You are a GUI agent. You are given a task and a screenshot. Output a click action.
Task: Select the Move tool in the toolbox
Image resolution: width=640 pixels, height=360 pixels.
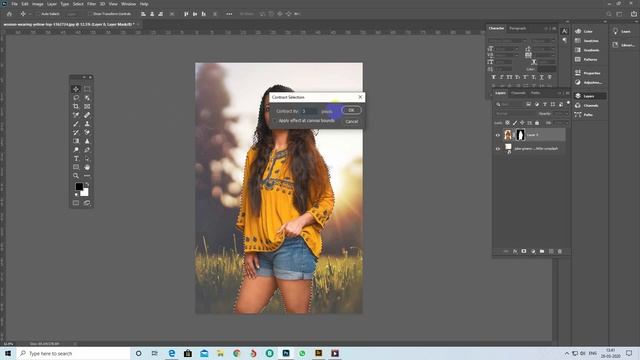[x=76, y=89]
